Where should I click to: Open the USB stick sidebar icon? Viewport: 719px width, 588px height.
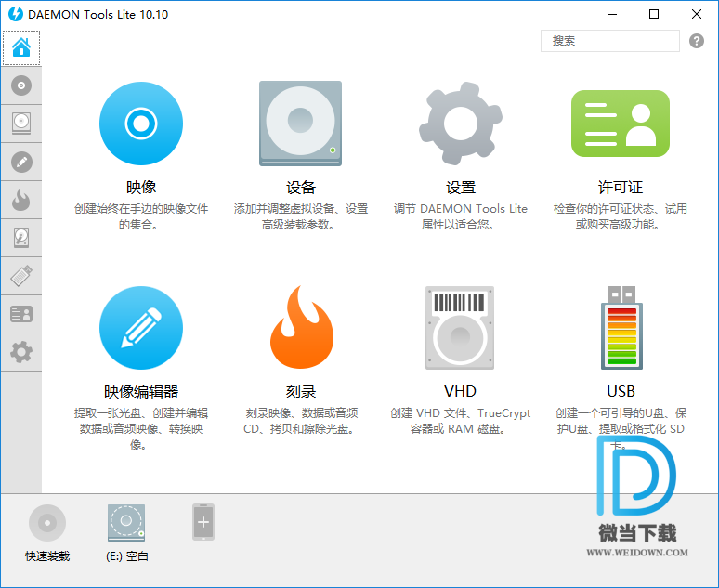[x=21, y=276]
